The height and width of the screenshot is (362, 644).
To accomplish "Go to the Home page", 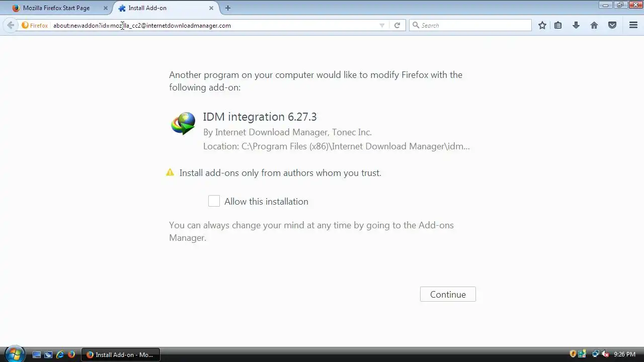I will pyautogui.click(x=594, y=25).
